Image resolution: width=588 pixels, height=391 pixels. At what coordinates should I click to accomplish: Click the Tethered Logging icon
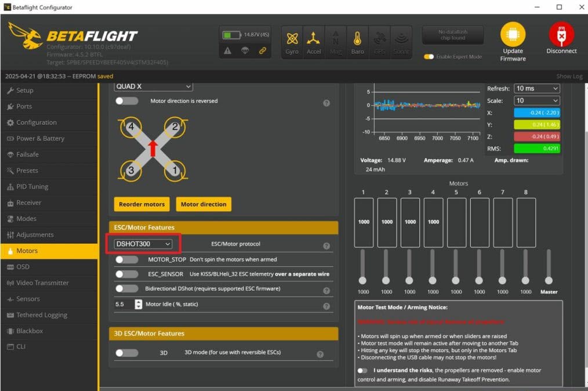pyautogui.click(x=10, y=315)
